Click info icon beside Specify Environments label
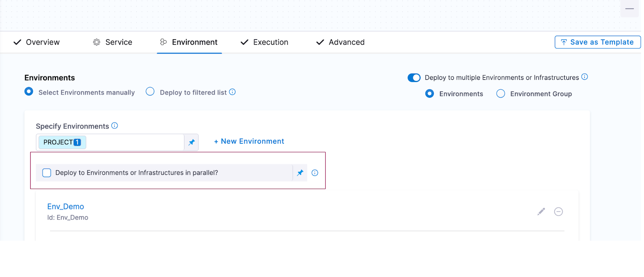The image size is (644, 277). coord(115,126)
